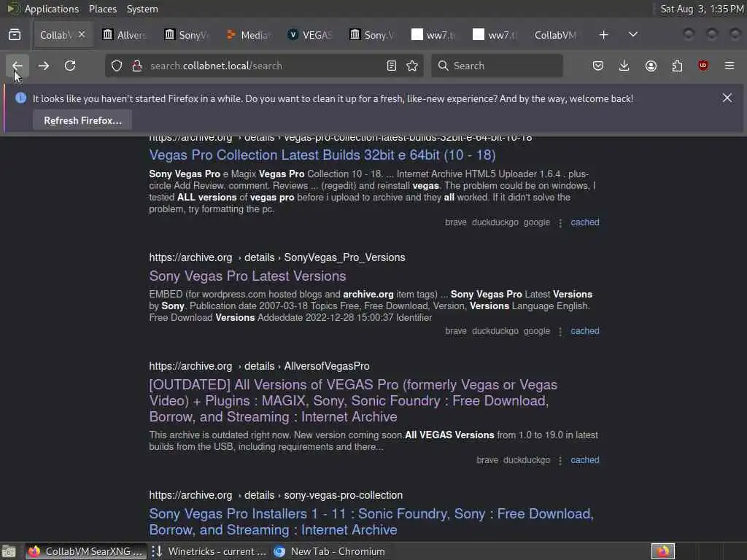The width and height of the screenshot is (747, 560).
Task: Bookmark this page with the star icon
Action: tap(412, 66)
